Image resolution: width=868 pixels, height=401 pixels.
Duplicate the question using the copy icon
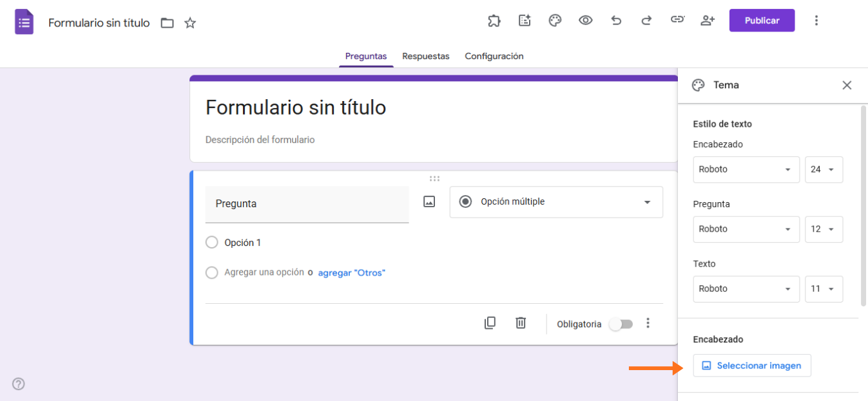click(x=490, y=323)
